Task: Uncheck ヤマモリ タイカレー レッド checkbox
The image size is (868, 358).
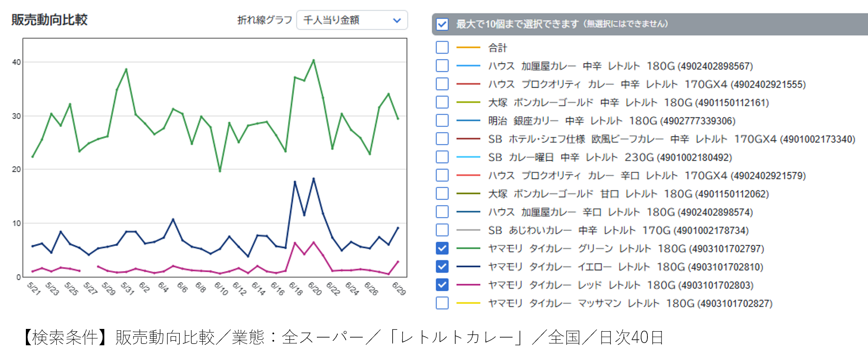Action: click(x=442, y=285)
